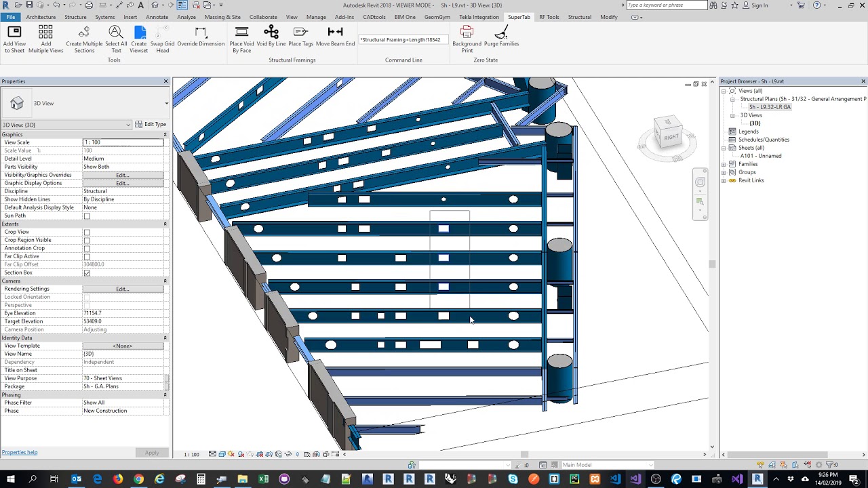The image size is (868, 488).
Task: Click the Save icon in quick access toolbar
Action: click(x=29, y=5)
